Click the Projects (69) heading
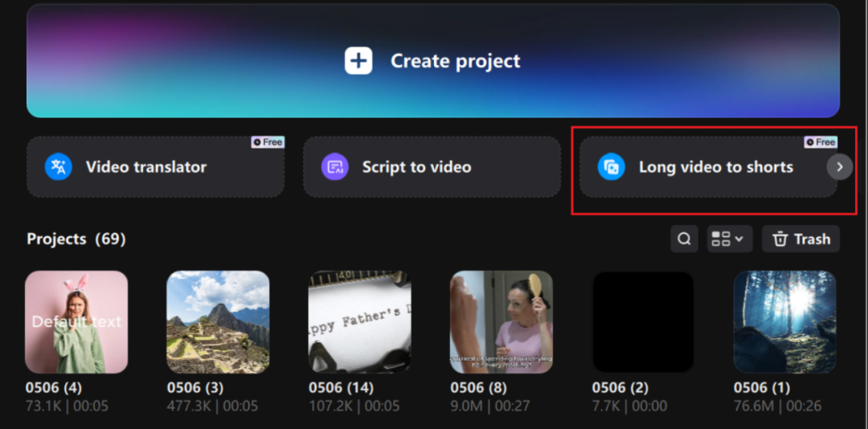Viewport: 868px width, 429px height. 76,239
